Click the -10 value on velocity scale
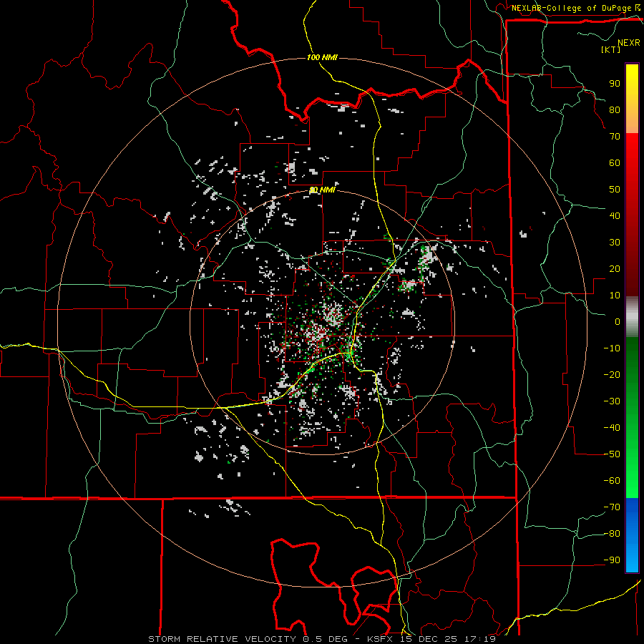This screenshot has width=644, height=644. tap(612, 348)
